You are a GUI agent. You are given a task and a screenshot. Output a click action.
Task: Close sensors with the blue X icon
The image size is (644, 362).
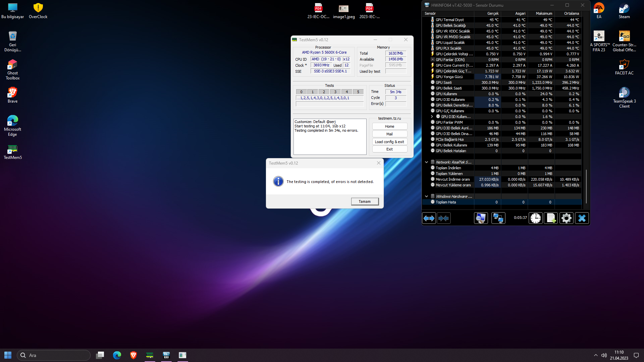click(x=582, y=218)
